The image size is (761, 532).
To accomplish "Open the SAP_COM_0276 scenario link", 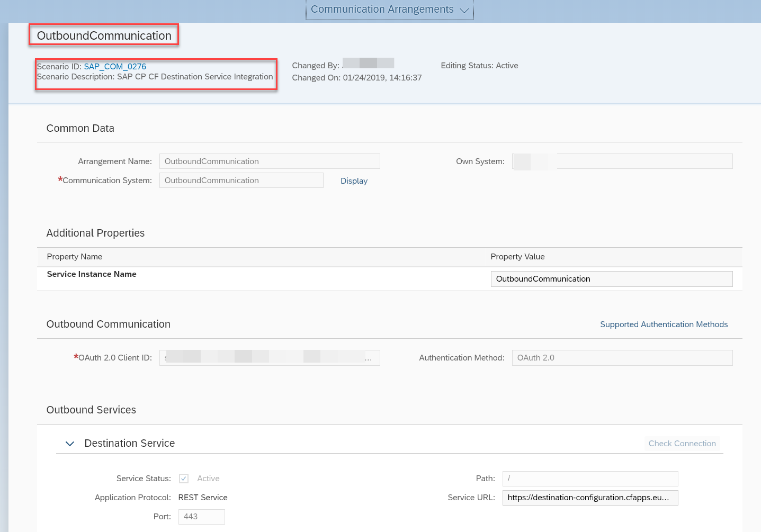I will [x=115, y=66].
